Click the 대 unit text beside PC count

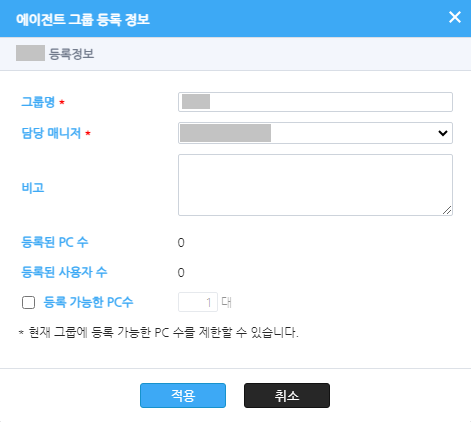click(227, 302)
